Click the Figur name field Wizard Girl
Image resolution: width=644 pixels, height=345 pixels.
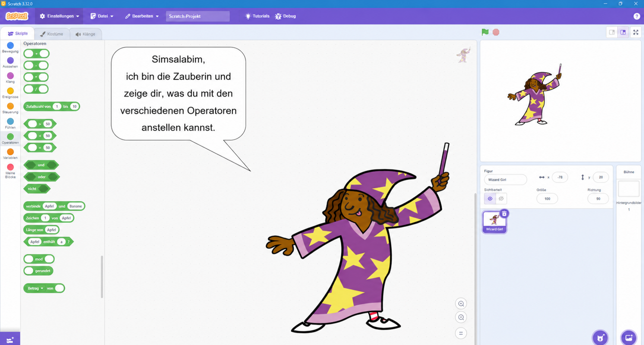point(505,180)
